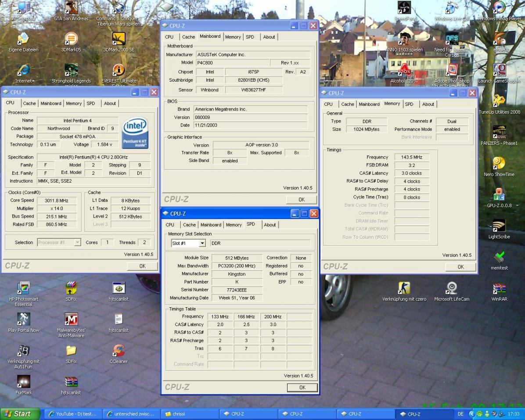Image resolution: width=525 pixels, height=420 pixels.
Task: Click OK in the Memory window
Action: tap(461, 267)
